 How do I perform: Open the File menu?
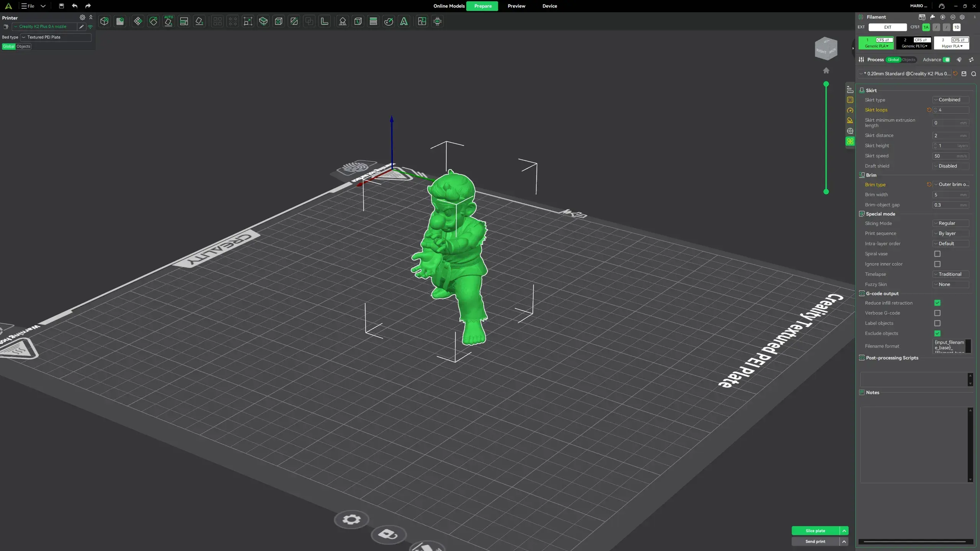(28, 6)
